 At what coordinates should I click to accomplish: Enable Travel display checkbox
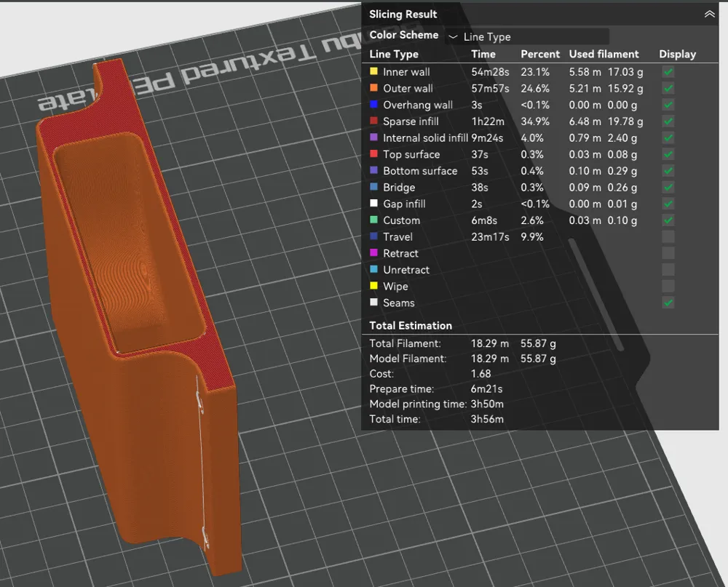[x=668, y=236]
